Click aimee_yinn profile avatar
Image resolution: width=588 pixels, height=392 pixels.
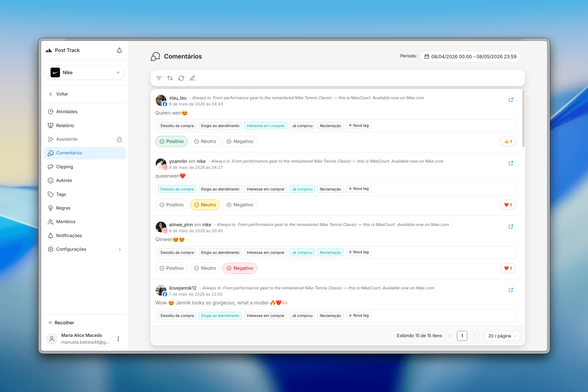pyautogui.click(x=161, y=227)
